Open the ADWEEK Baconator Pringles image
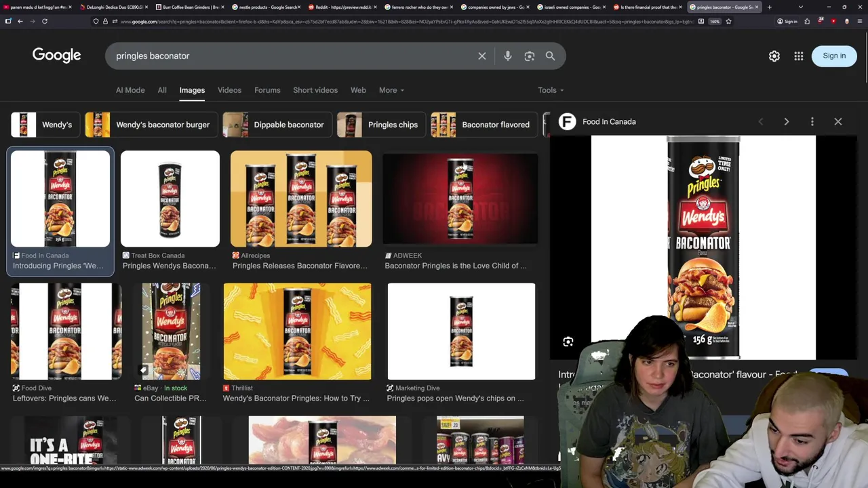This screenshot has width=868, height=488. (460, 199)
